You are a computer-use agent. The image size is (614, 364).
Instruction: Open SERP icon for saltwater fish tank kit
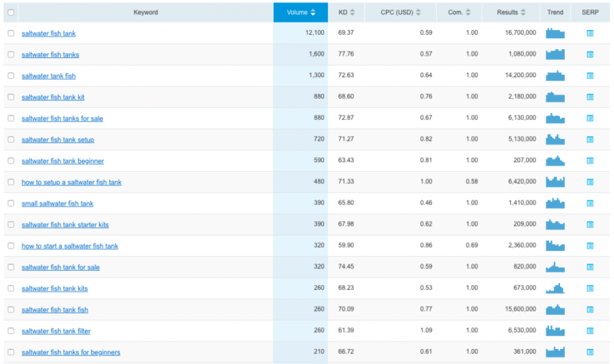pos(589,97)
